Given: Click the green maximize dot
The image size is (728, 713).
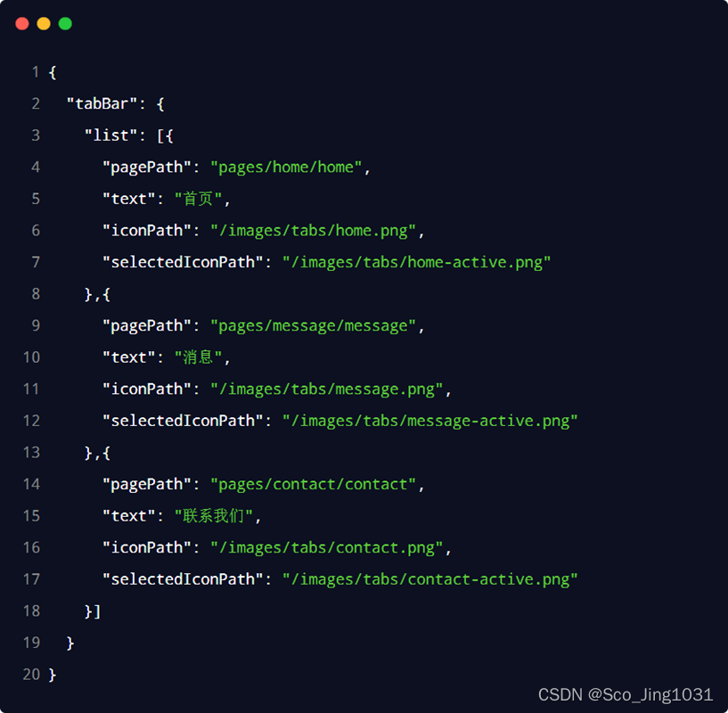Looking at the screenshot, I should (65, 24).
